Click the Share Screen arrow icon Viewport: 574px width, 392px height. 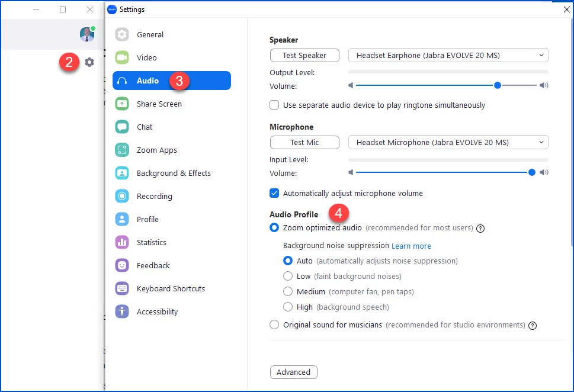pyautogui.click(x=122, y=104)
